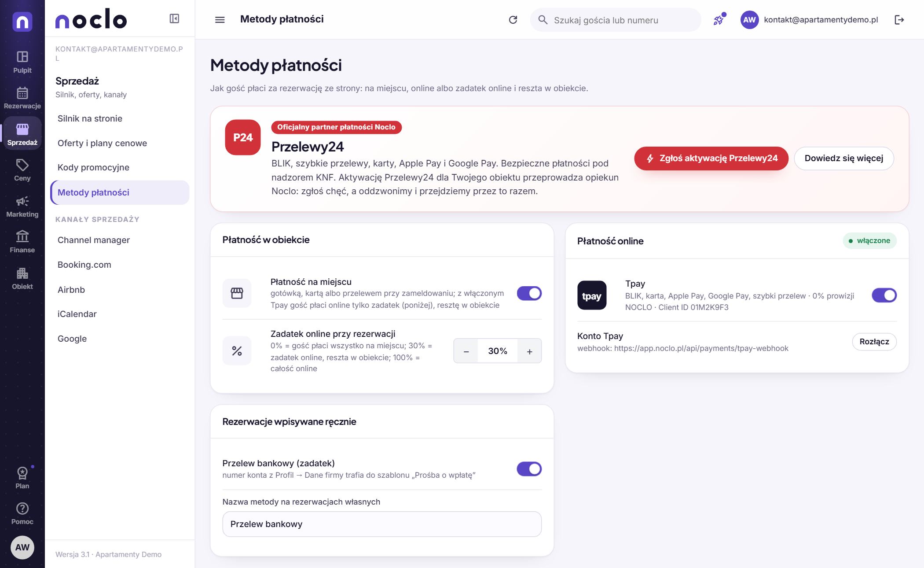Open Channel manager
This screenshot has height=568, width=924.
coord(120,240)
